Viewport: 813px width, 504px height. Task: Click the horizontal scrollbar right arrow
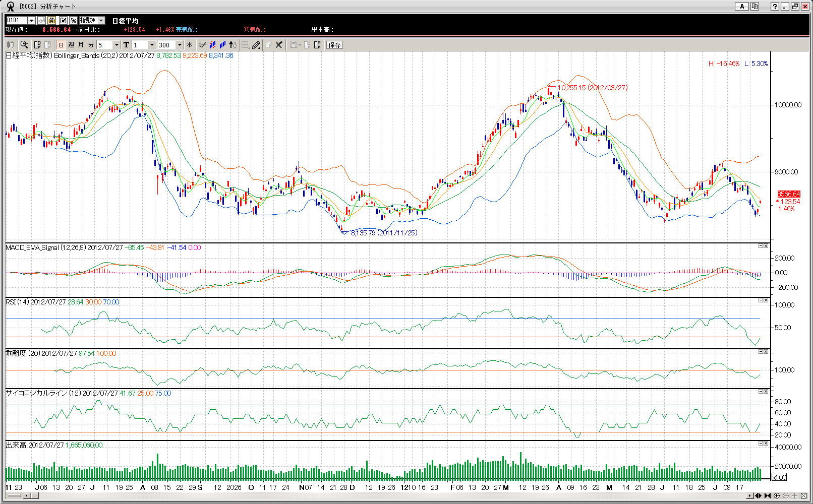(749, 496)
